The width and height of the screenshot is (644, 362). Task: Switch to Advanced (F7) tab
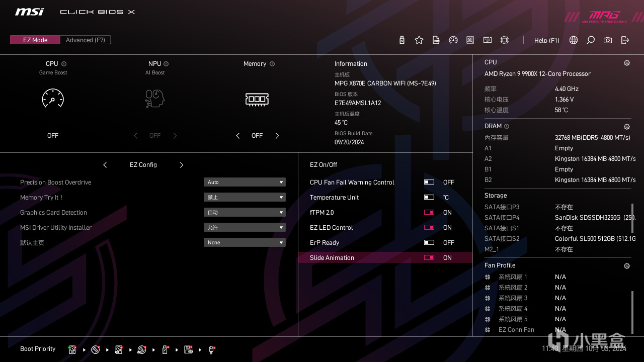pos(85,40)
